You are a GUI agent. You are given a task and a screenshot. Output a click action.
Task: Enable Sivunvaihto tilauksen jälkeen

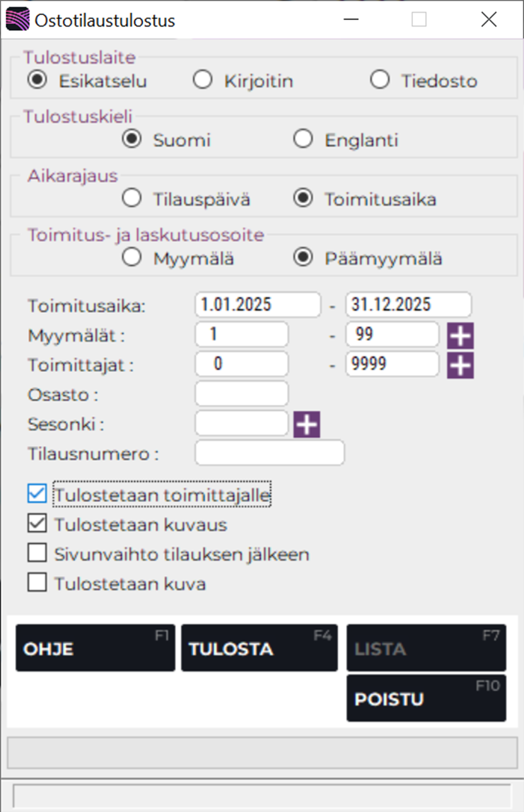point(37,554)
